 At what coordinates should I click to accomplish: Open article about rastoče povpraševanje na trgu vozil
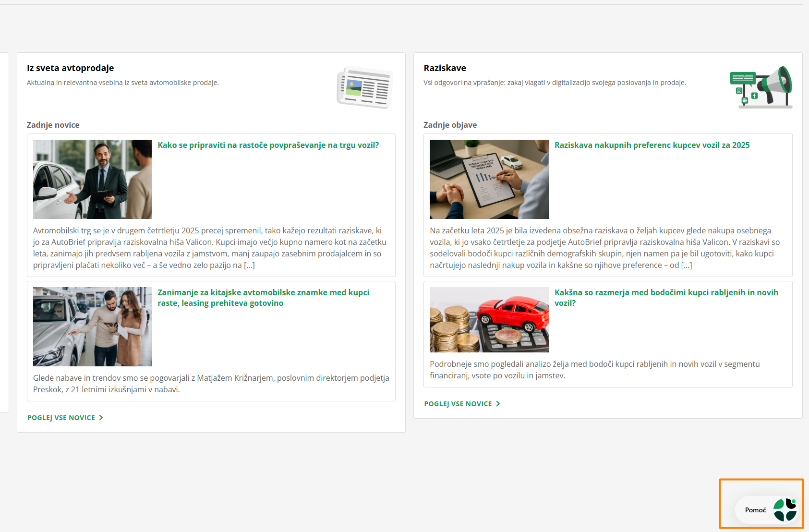pyautogui.click(x=268, y=145)
